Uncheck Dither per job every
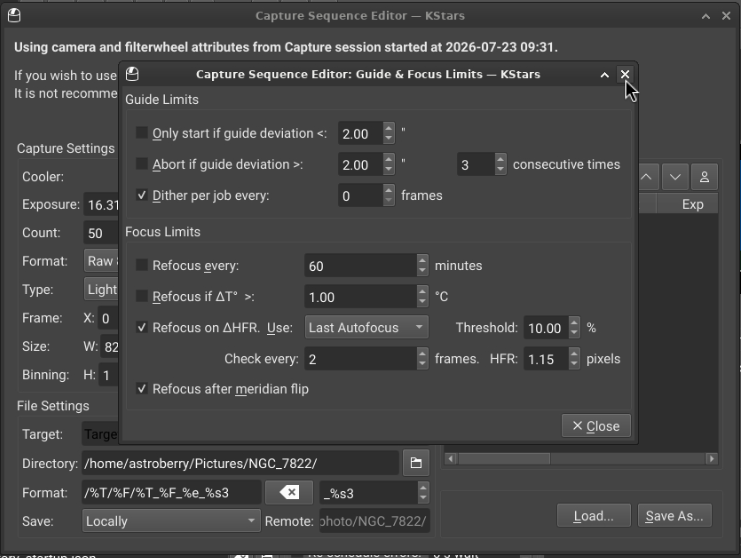741x558 pixels. coord(142,195)
